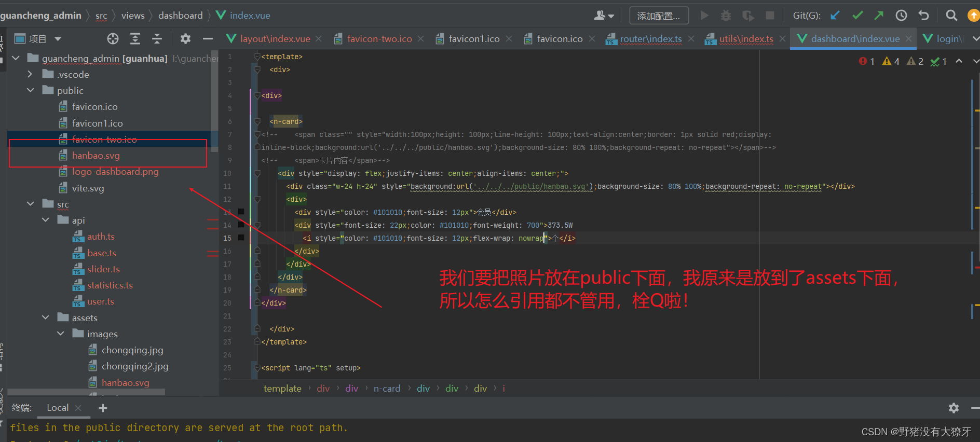This screenshot has height=442, width=980.
Task: Click the select opened file target icon
Action: click(113, 38)
